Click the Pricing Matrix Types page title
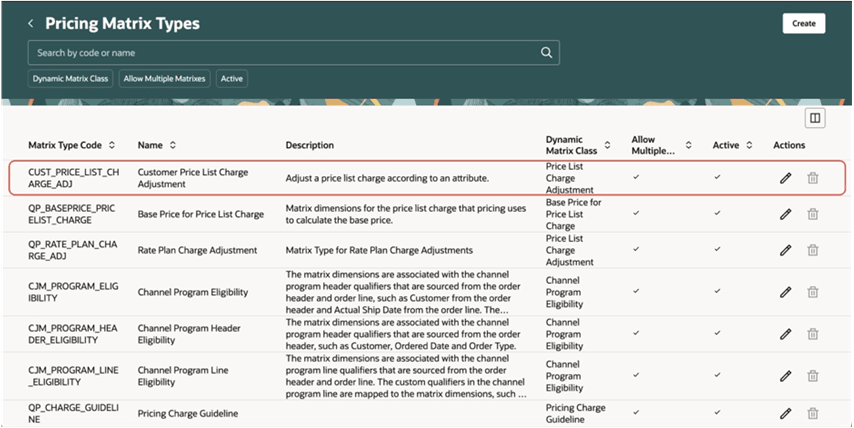Screen dimensions: 854x428 coord(123,23)
